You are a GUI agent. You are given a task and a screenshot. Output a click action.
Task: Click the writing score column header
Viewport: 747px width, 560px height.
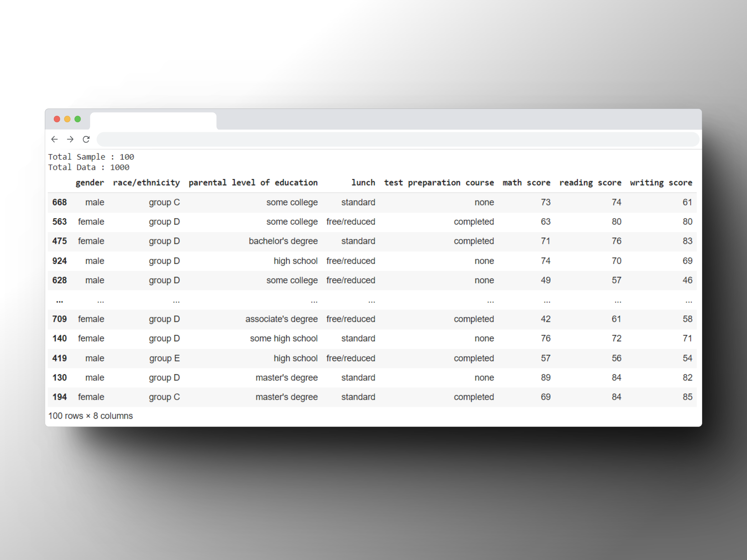[x=661, y=183]
